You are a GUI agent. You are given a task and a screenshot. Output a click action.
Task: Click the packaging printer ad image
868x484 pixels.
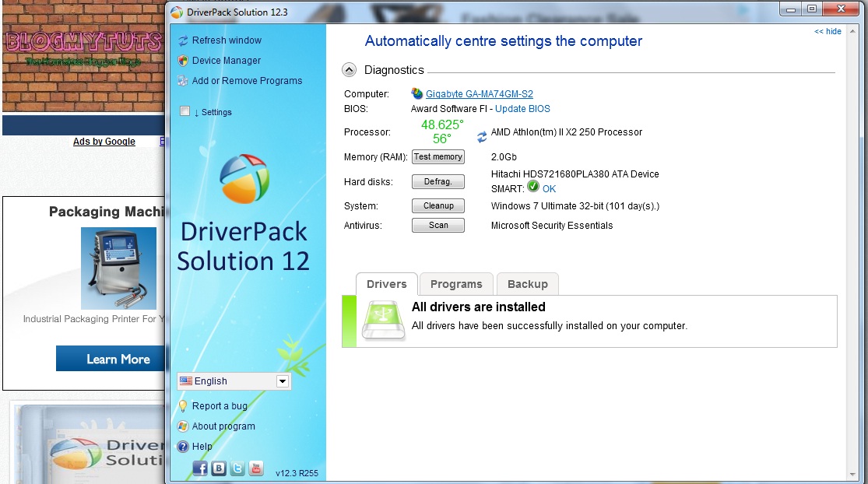(118, 268)
